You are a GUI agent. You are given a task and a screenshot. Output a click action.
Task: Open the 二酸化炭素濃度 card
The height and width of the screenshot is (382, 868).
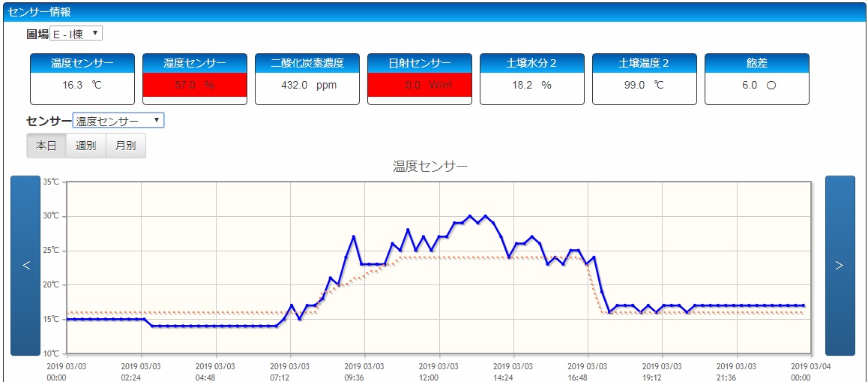[x=307, y=79]
